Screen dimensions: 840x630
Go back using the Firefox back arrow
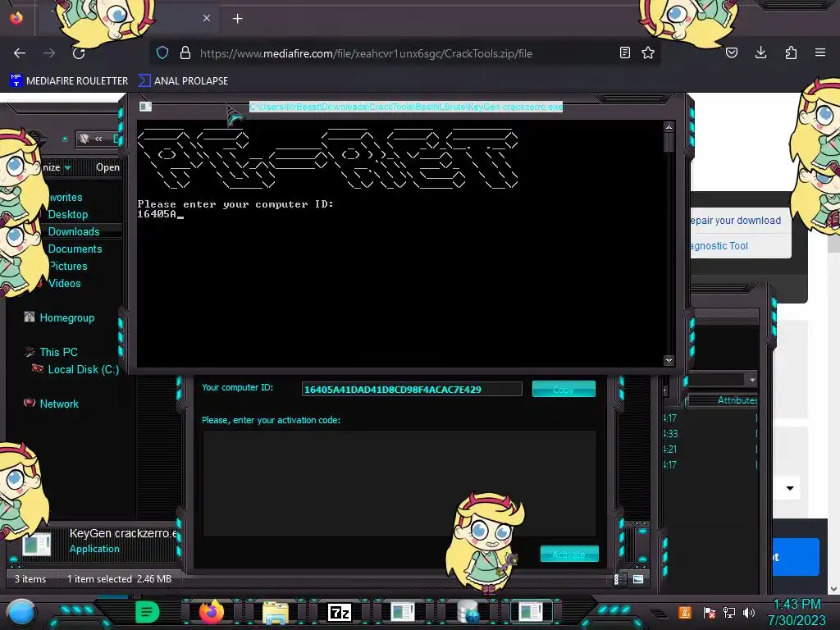20,53
